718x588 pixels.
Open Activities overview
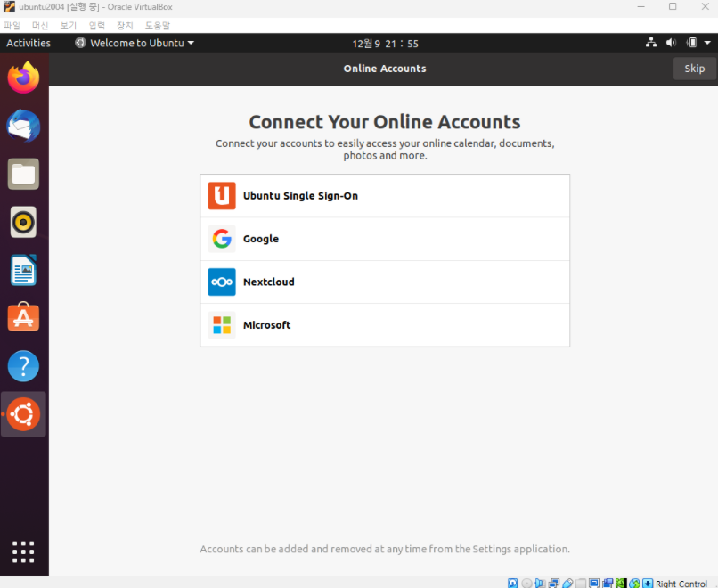(x=29, y=43)
